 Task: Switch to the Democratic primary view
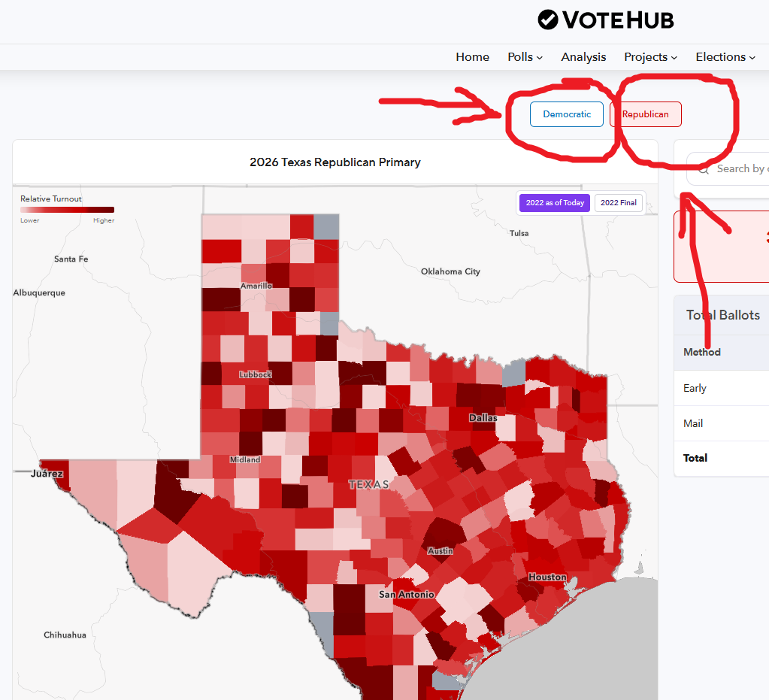pos(567,114)
